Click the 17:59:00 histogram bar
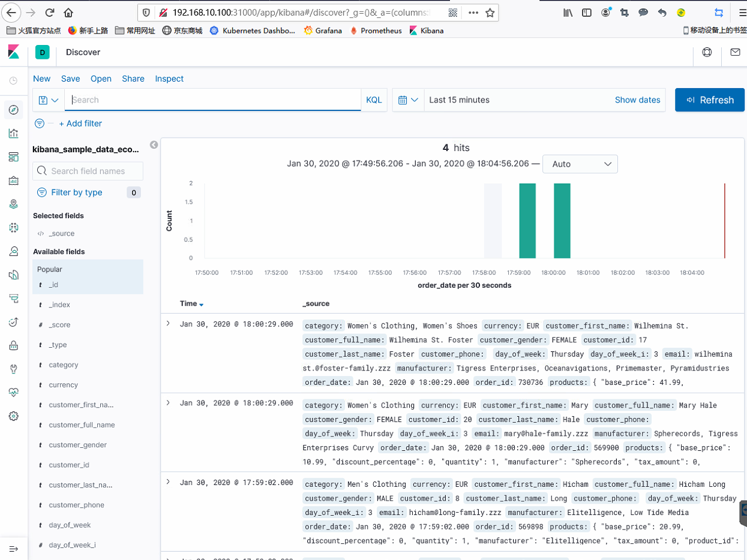Viewport: 747px width, 560px height. (527, 221)
